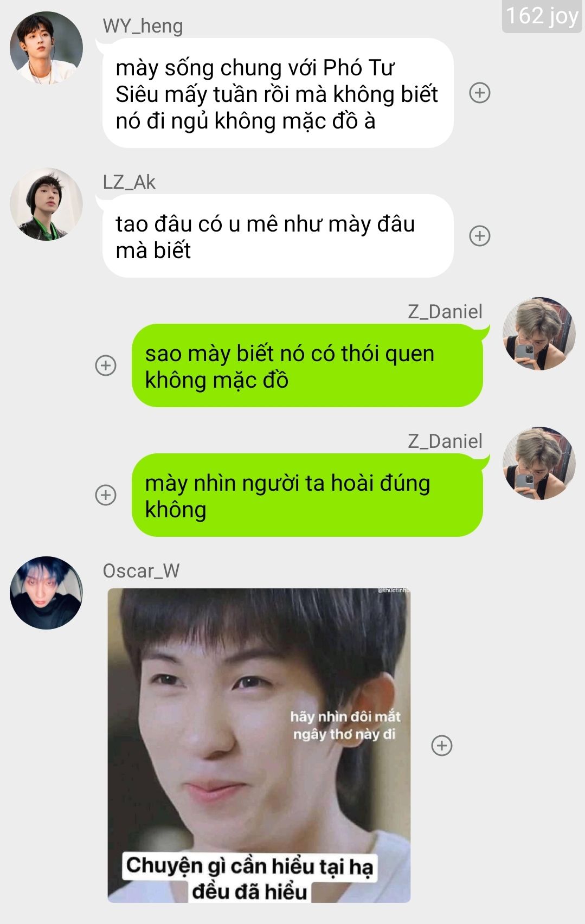This screenshot has width=585, height=924.
Task: Open Z_Daniel's avatar on the first green message
Action: 539,333
